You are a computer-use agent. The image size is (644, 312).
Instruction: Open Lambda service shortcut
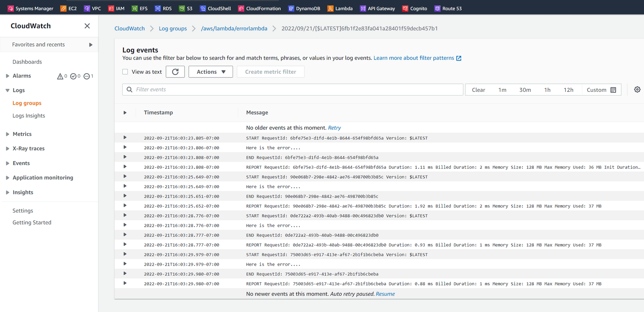[340, 8]
